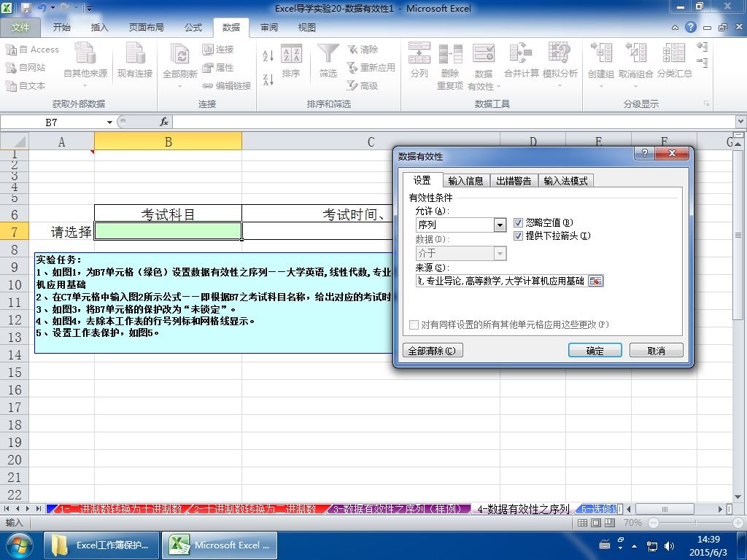The height and width of the screenshot is (560, 747).
Task: Switch to 视图 (View) ribbon tab
Action: click(307, 28)
